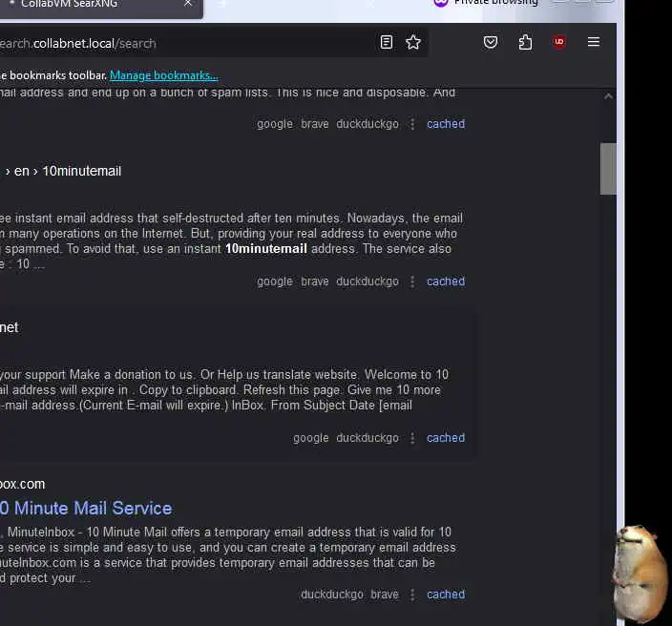Viewport: 672px width, 626px height.
Task: Open cached link of 10minutemail result
Action: click(446, 282)
